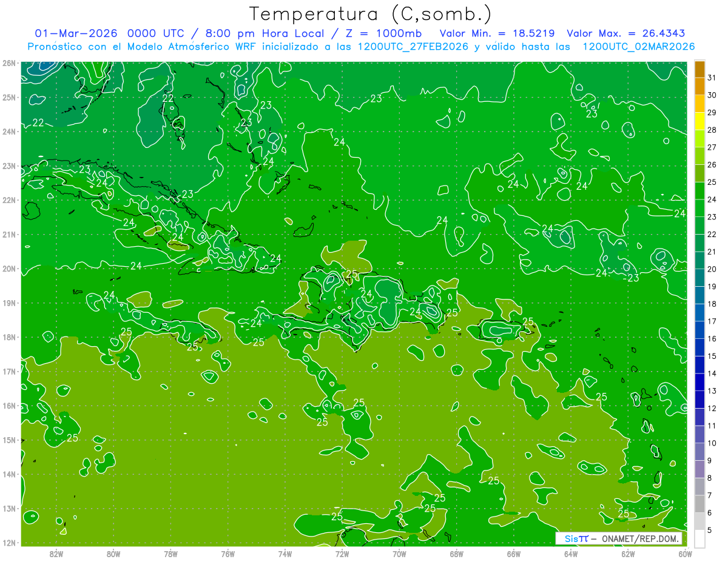Click the '26N' latitude label
This screenshot has height=562, width=728.
click(x=8, y=63)
